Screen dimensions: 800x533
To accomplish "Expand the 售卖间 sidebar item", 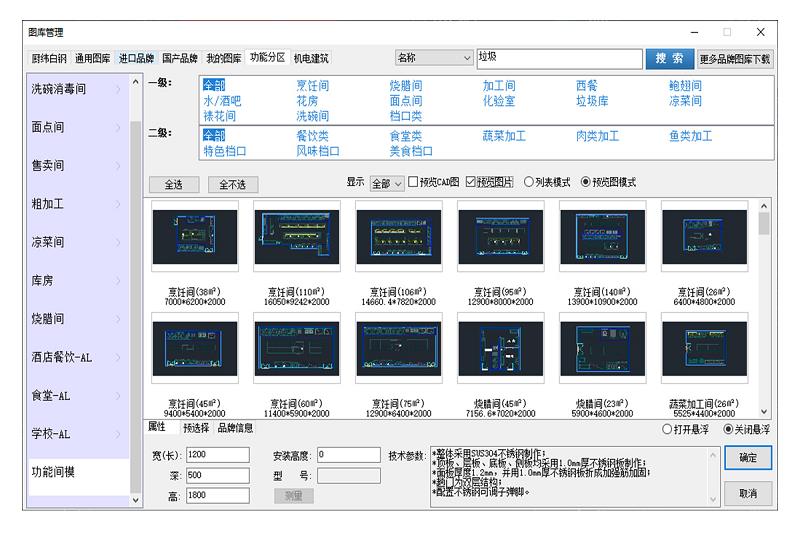I will coord(78,165).
